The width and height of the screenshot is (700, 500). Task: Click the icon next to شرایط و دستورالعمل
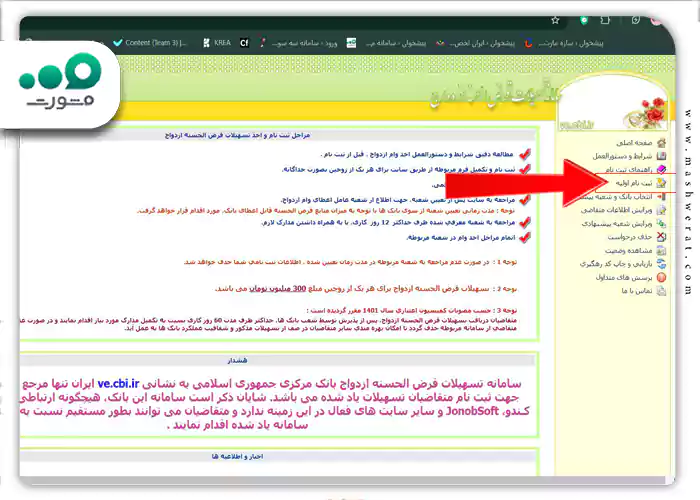(x=662, y=156)
